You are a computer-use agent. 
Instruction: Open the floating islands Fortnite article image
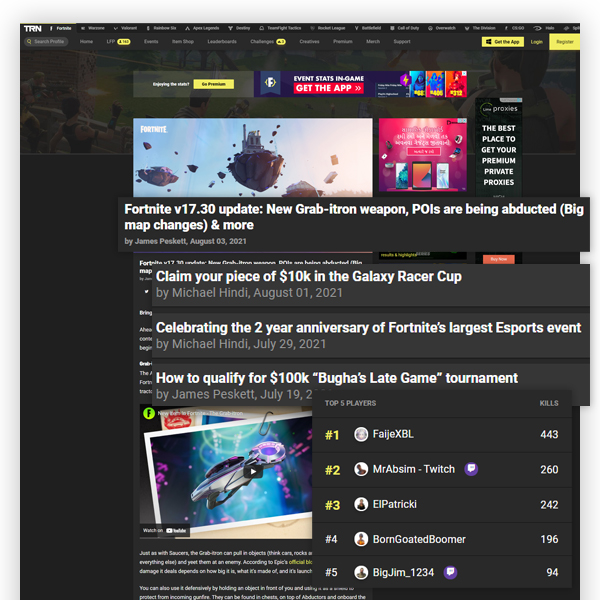pyautogui.click(x=253, y=158)
